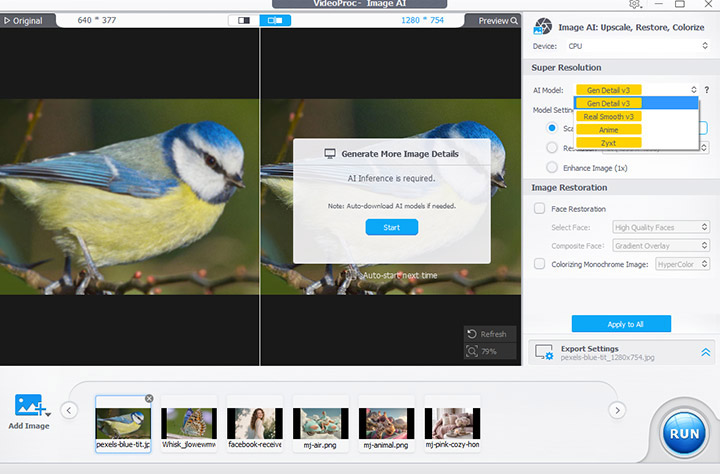Click the Image Restoration section header
Screen dimensions: 720x474
569,187
